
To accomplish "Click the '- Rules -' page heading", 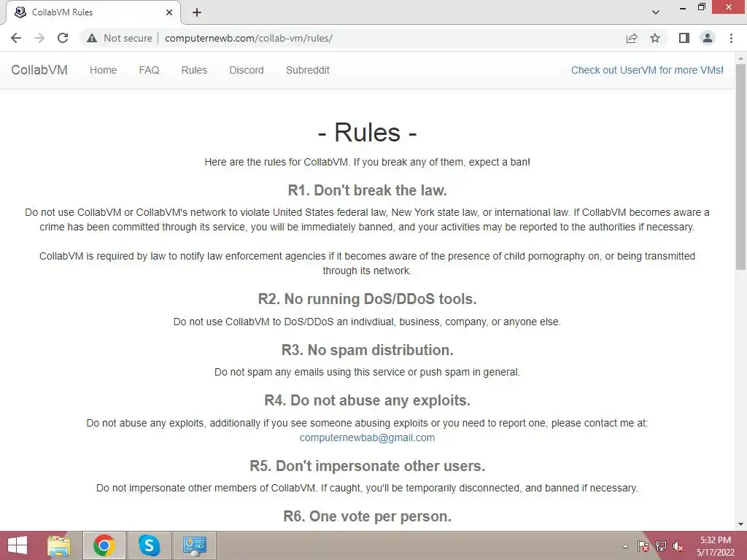I will point(368,132).
